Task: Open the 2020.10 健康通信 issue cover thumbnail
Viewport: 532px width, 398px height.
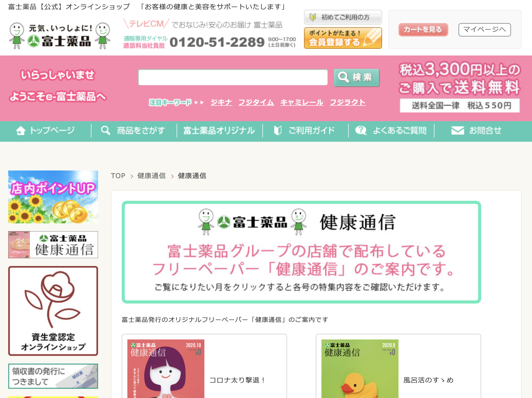Action: 166,369
